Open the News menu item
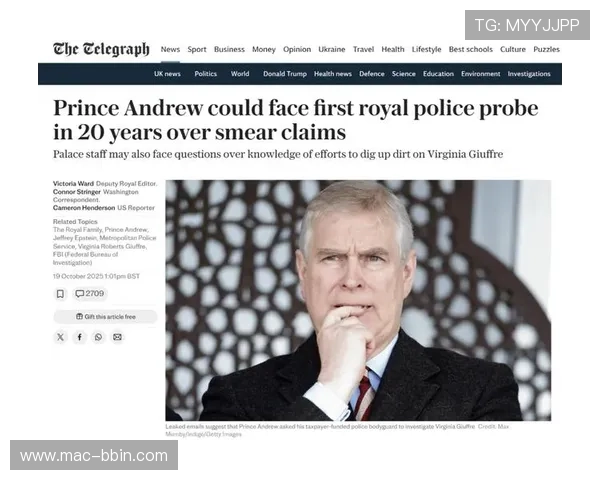Viewport: 600px width, 480px height. pyautogui.click(x=170, y=49)
